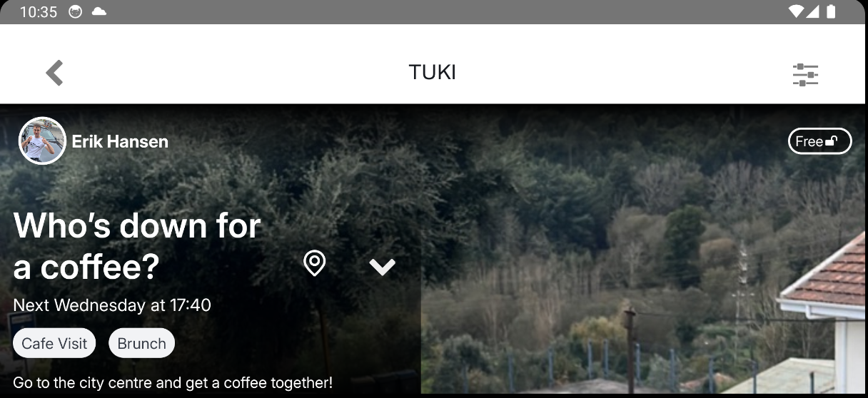Tap the cloud notification icon
Viewport: 868px width, 398px height.
coord(99,11)
